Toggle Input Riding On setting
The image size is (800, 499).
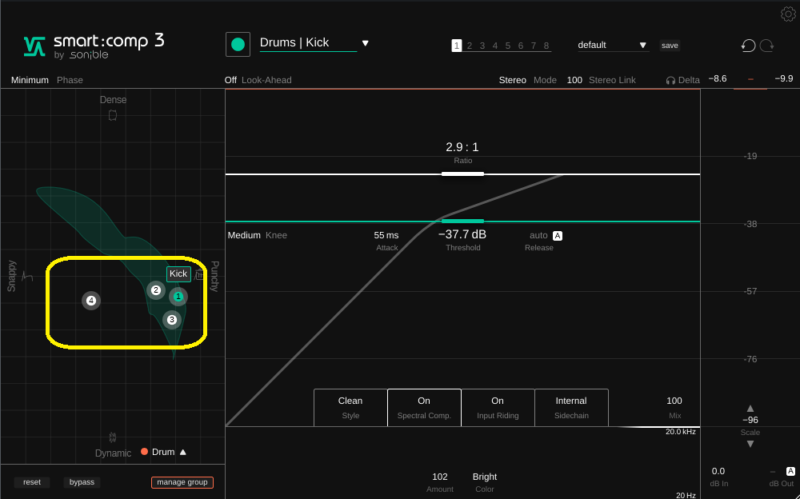[x=497, y=406]
